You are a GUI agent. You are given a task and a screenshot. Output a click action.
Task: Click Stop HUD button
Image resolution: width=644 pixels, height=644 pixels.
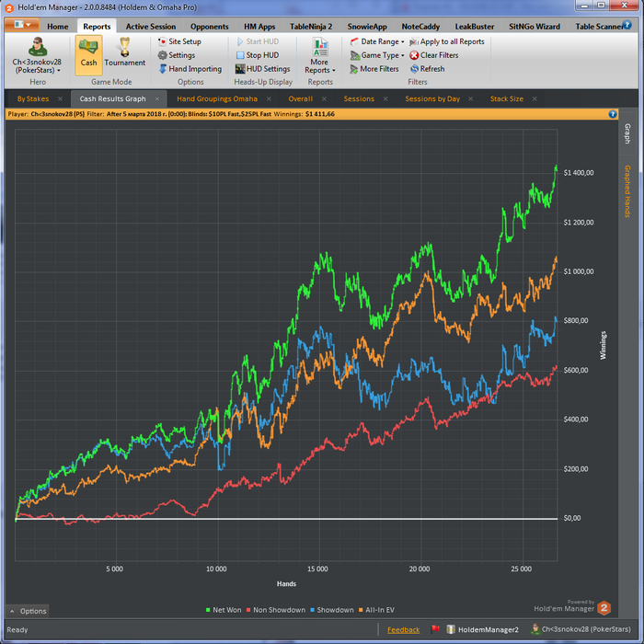[x=258, y=55]
